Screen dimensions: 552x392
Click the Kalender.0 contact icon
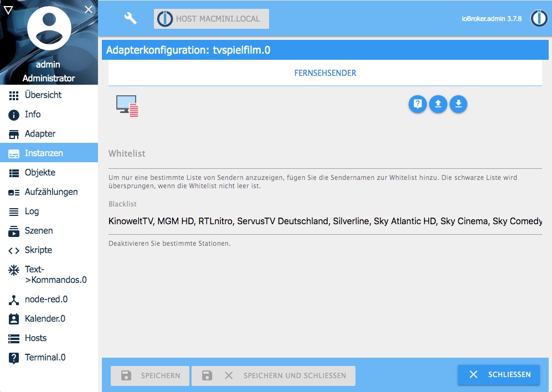pyautogui.click(x=14, y=319)
